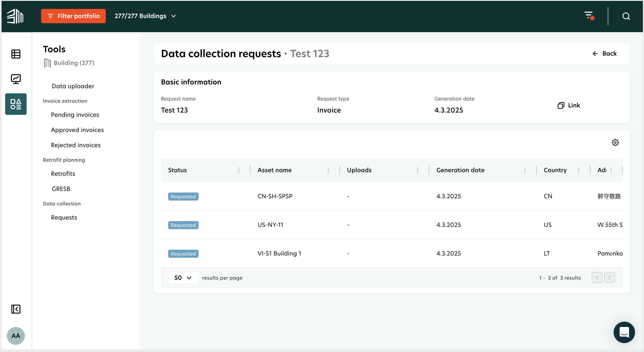The image size is (644, 352).
Task: Click Building (277) label
Action: click(x=74, y=63)
